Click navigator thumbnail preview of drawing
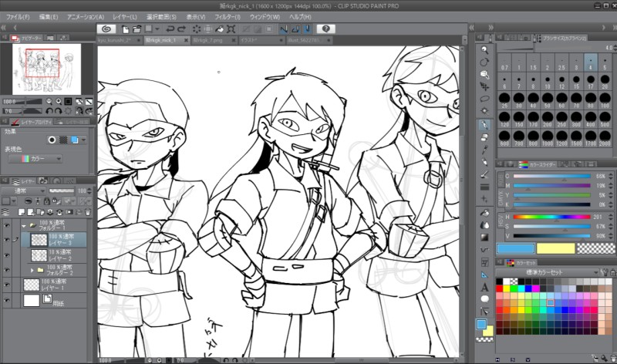The image size is (617, 364). point(46,69)
